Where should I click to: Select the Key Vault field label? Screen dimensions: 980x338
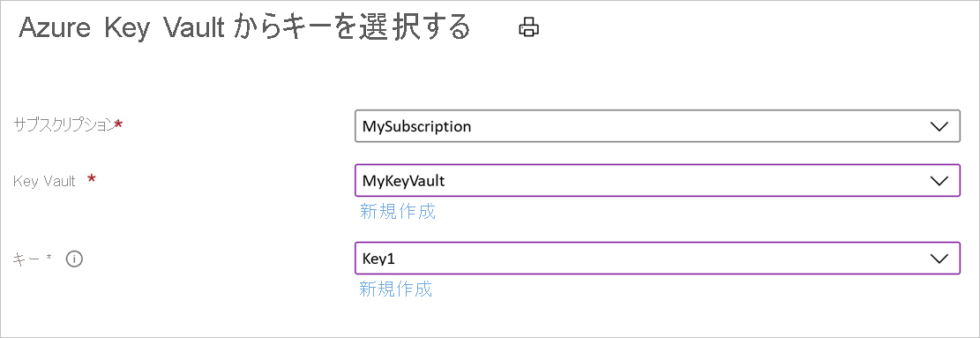[x=44, y=181]
